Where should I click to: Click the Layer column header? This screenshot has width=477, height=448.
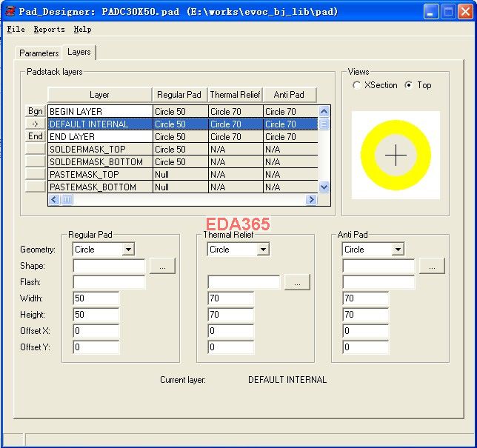[99, 95]
